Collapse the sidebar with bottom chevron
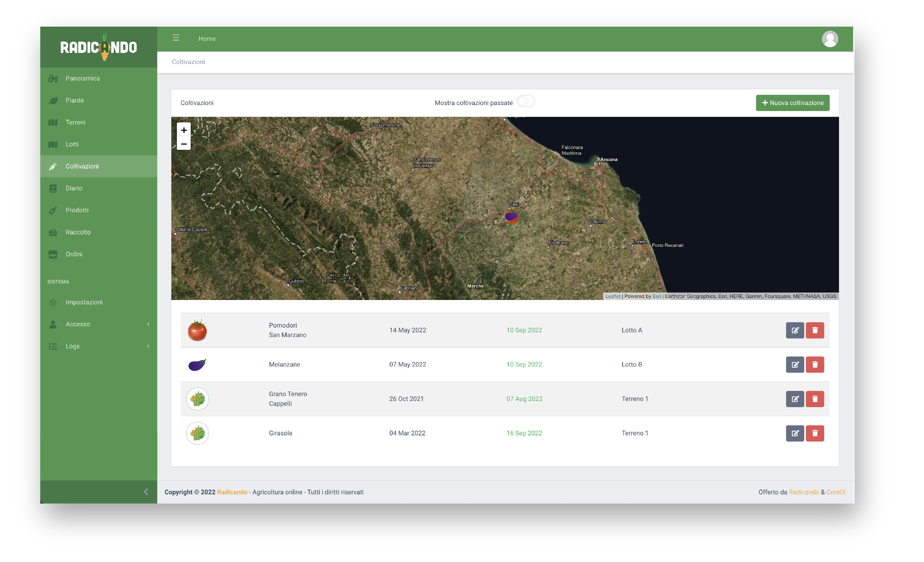The width and height of the screenshot is (924, 562). click(146, 492)
